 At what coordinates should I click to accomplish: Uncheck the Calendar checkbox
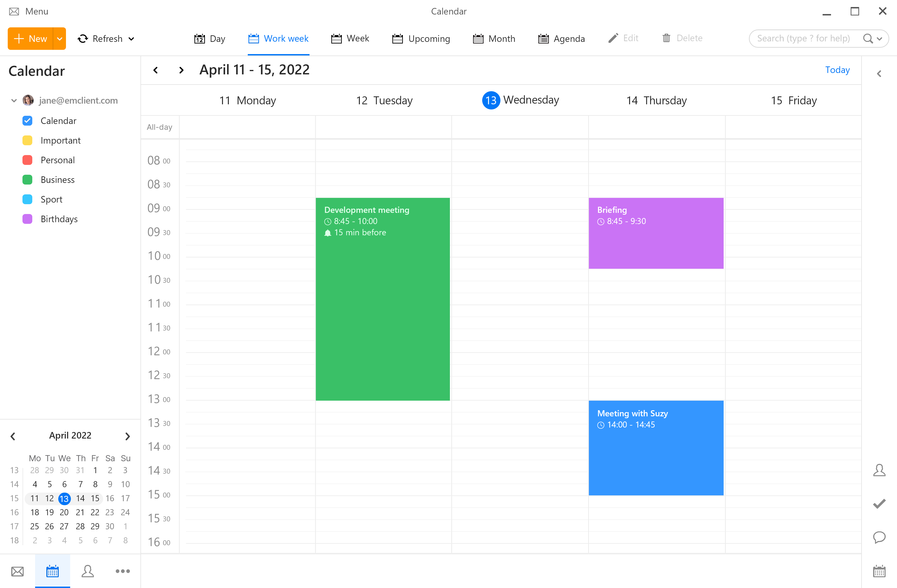tap(27, 120)
